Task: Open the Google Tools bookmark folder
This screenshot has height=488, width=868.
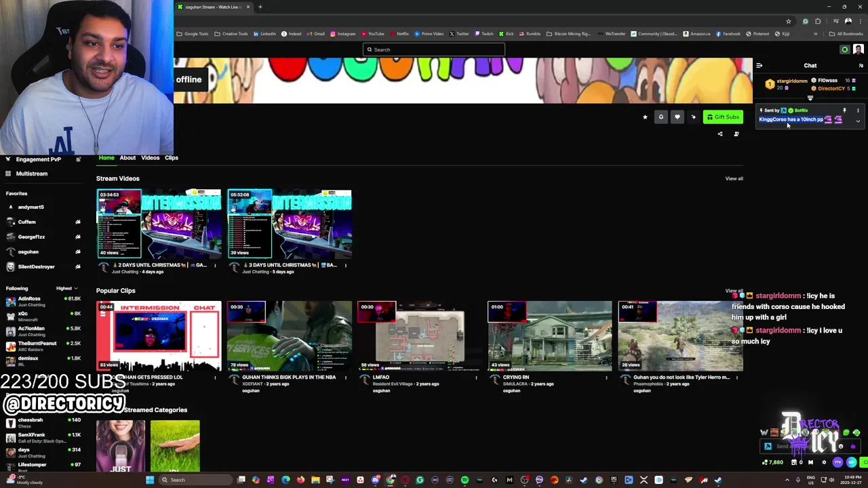Action: [193, 34]
